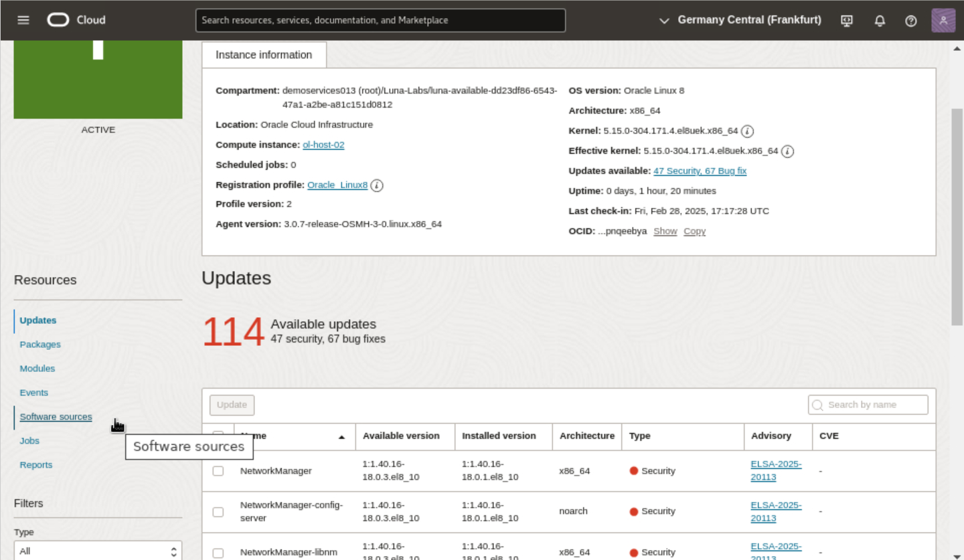The image size is (964, 560).
Task: Click the Architecture column header
Action: [587, 436]
